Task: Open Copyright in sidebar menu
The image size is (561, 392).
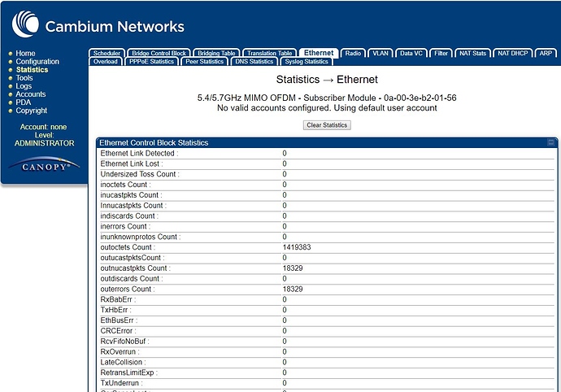Action: click(x=32, y=111)
